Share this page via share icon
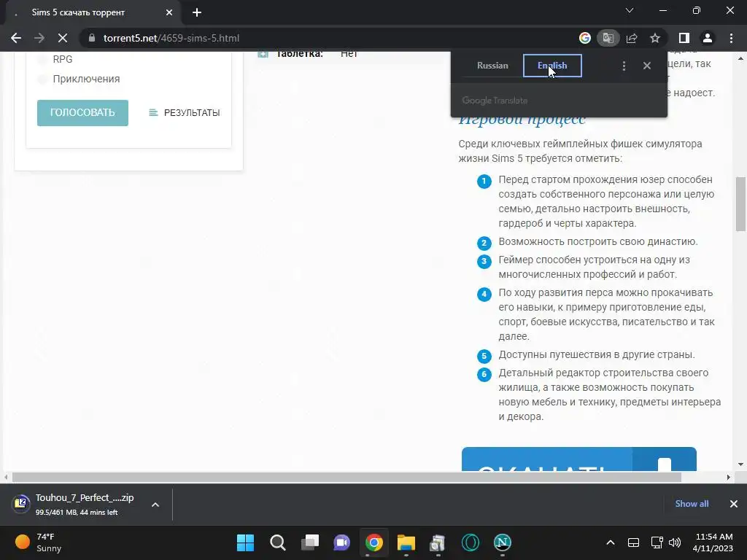Image resolution: width=747 pixels, height=560 pixels. [632, 38]
